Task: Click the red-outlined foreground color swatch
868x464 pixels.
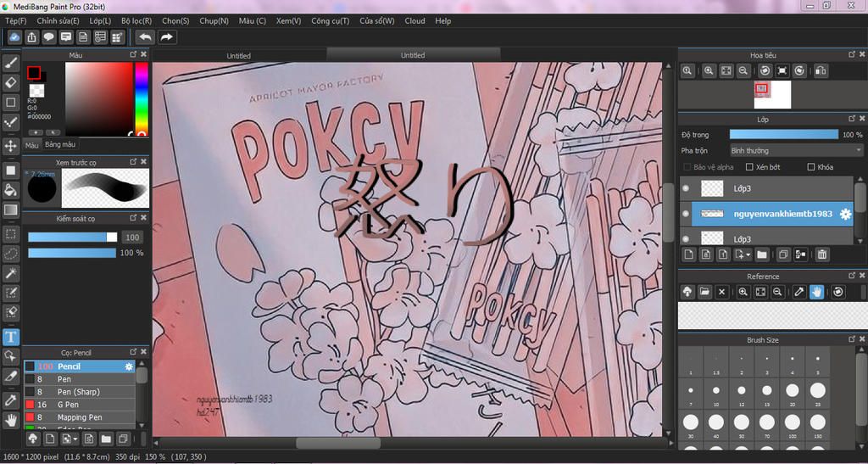Action: coord(34,73)
